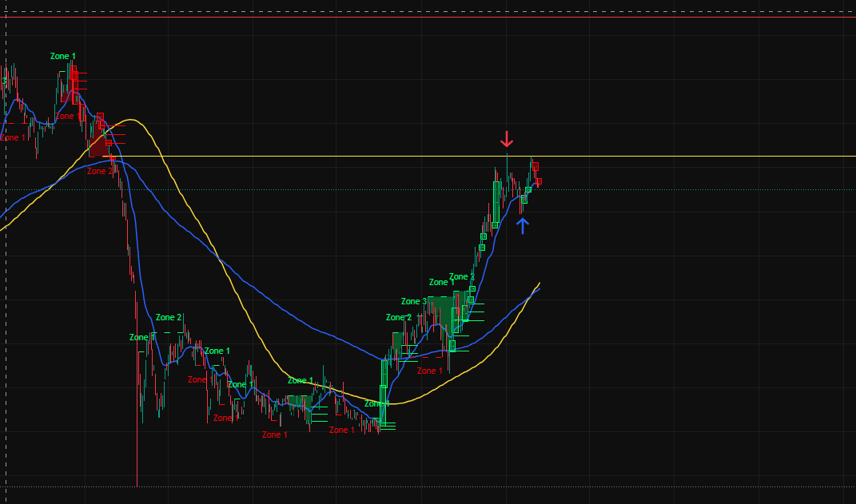Screen dimensions: 856x504
Task: Click the topmost green Zone 1 label
Action: coord(63,56)
